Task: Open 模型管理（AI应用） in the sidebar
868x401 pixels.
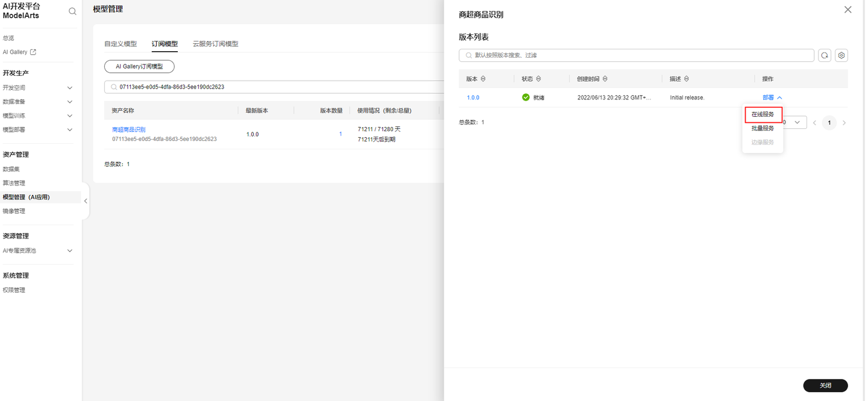Action: coord(27,197)
